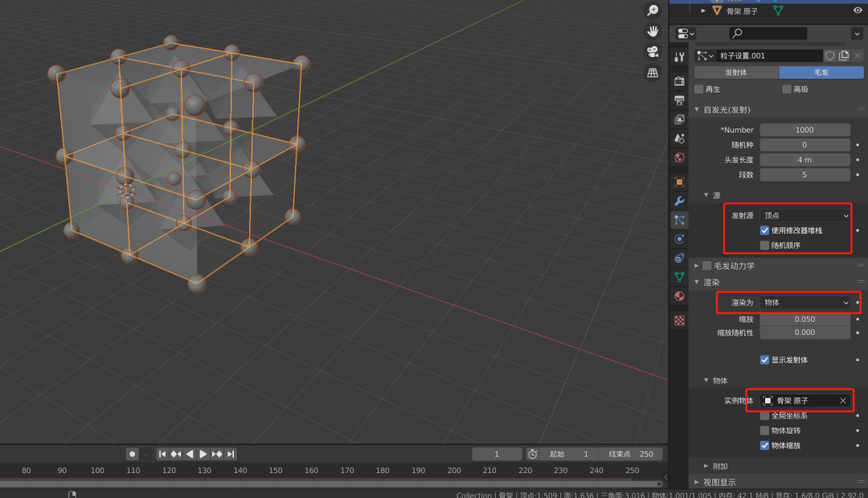Browse particle settings with the datablock dropdown

(x=705, y=56)
